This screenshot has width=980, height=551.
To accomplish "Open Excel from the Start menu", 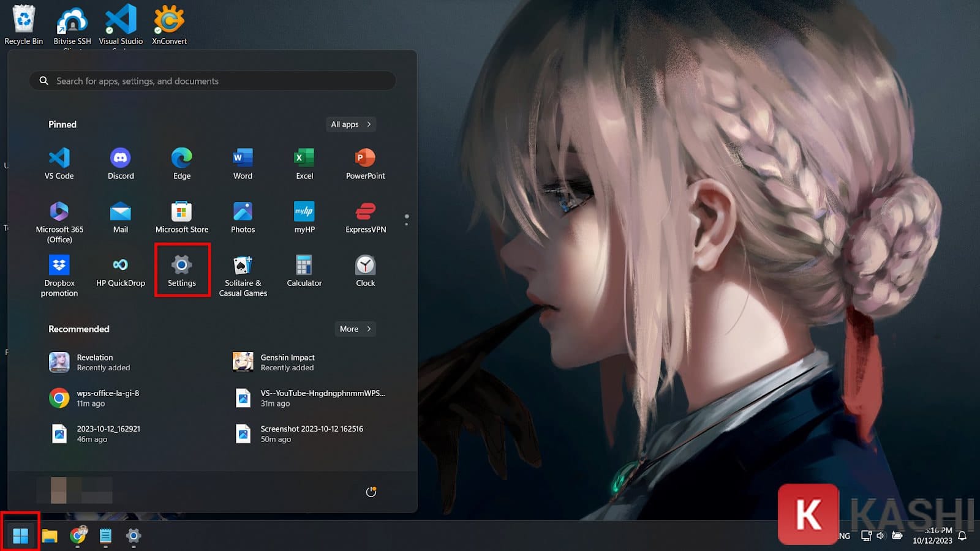I will [304, 162].
